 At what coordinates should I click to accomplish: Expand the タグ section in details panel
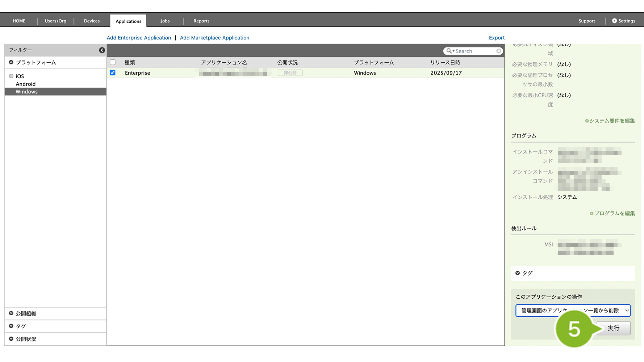click(518, 273)
